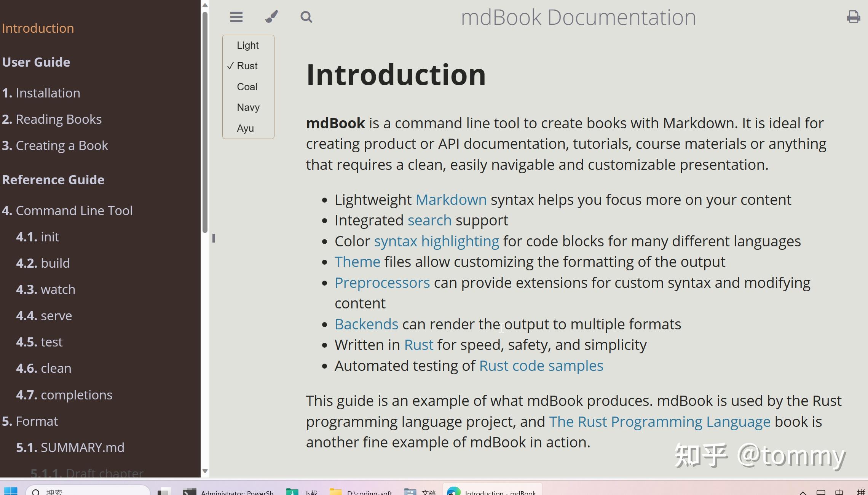Open PowerShell from the taskbar
868x495 pixels.
point(228,492)
